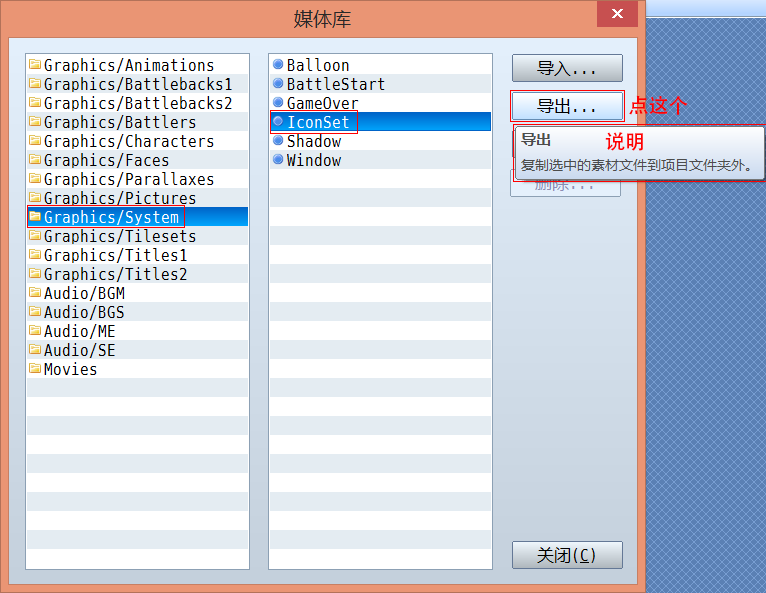Click the Audio/SE folder icon
The height and width of the screenshot is (593, 766).
pos(35,350)
